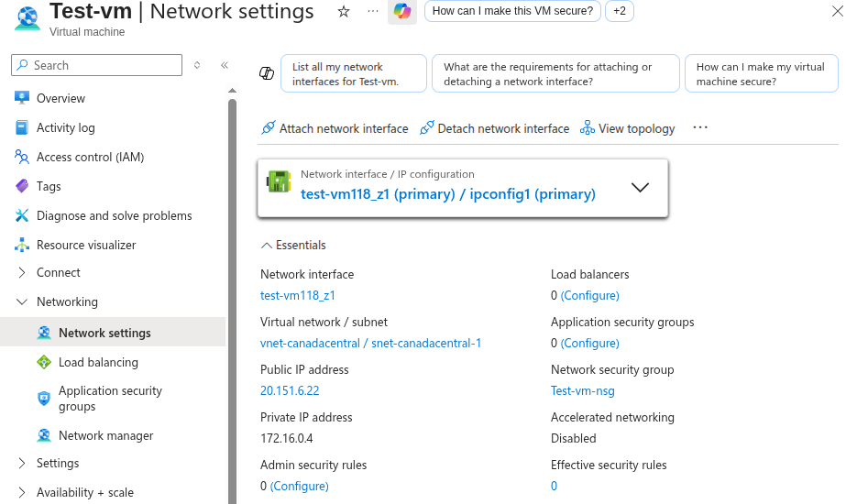
Task: Expand the network interface / IP configuration dropdown
Action: click(x=640, y=188)
